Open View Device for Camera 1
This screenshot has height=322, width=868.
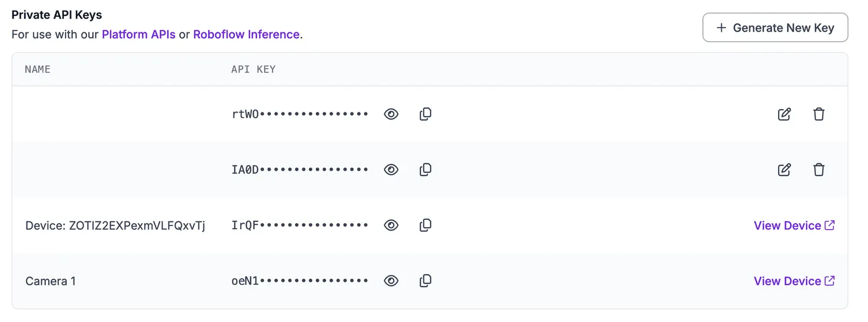point(794,281)
